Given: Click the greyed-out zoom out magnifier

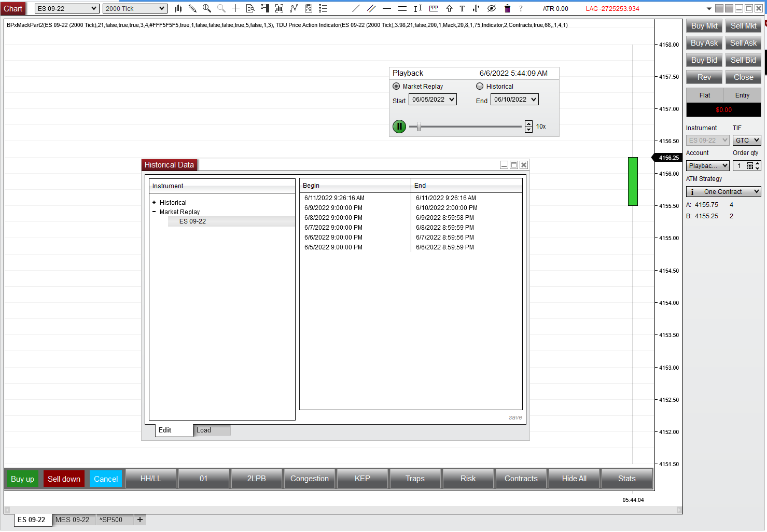Looking at the screenshot, I should pyautogui.click(x=221, y=8).
